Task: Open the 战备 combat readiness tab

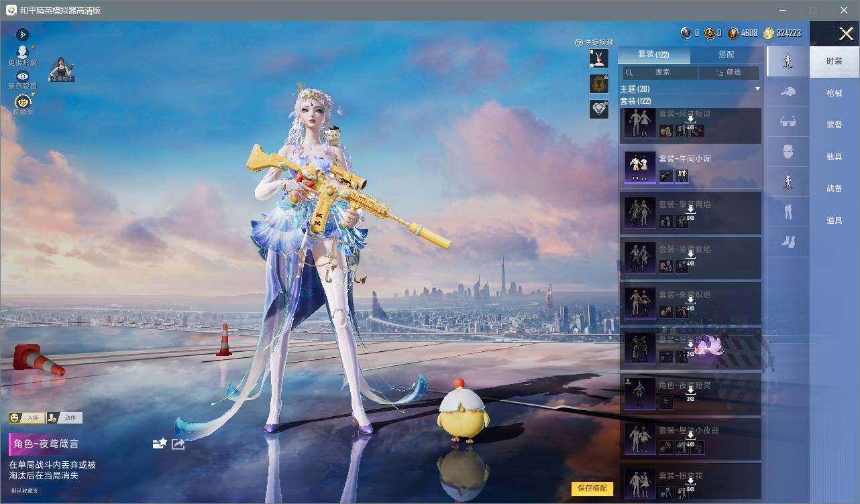Action: pyautogui.click(x=835, y=188)
